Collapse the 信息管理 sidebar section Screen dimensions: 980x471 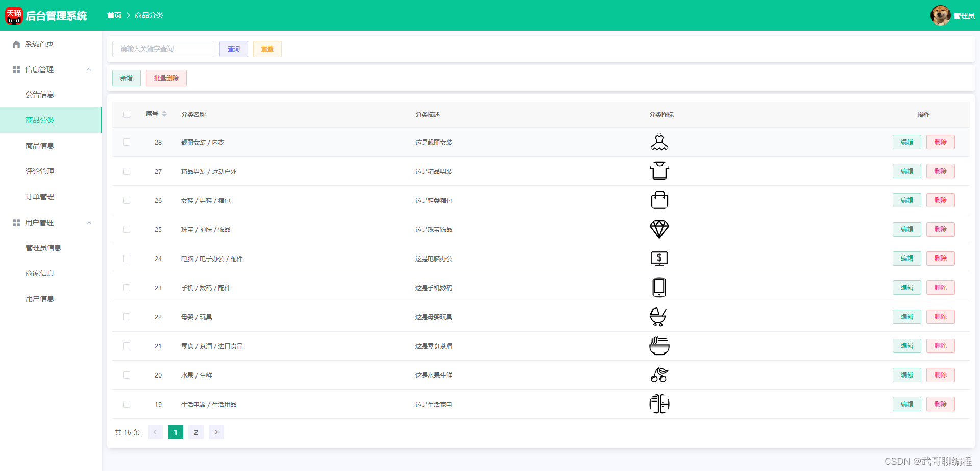(x=89, y=69)
